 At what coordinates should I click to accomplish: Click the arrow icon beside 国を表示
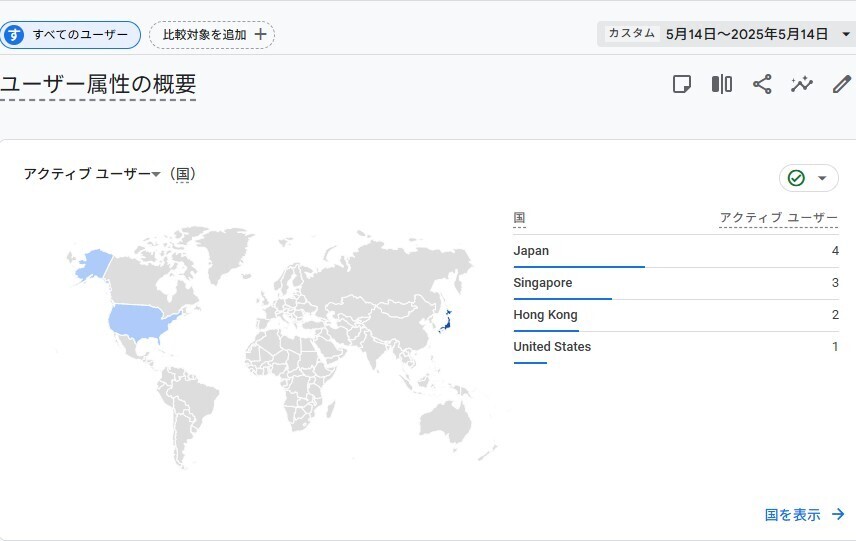(x=838, y=515)
